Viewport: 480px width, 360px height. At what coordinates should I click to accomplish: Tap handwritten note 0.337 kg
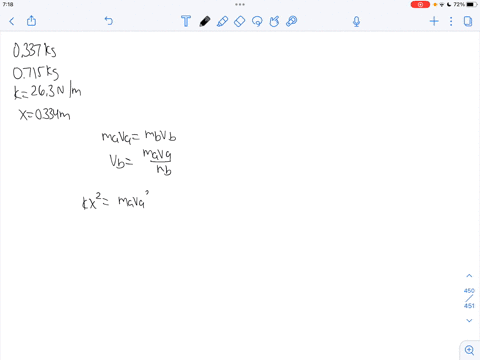click(x=34, y=51)
